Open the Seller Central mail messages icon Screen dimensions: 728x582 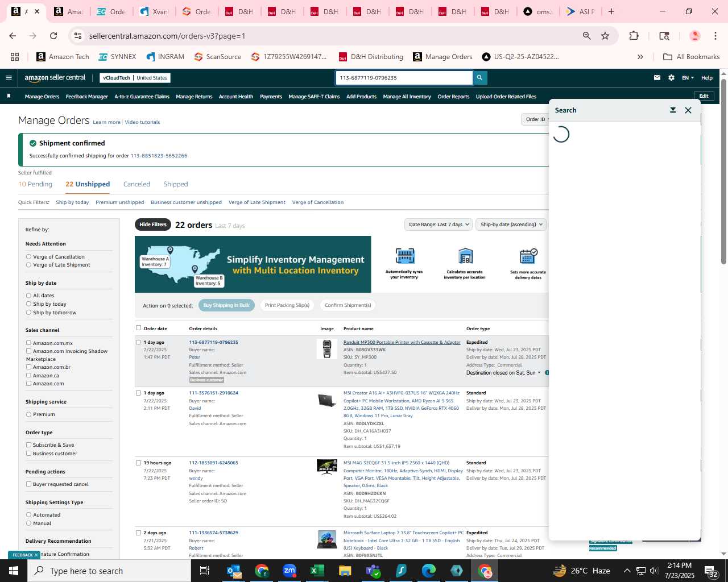pos(657,78)
